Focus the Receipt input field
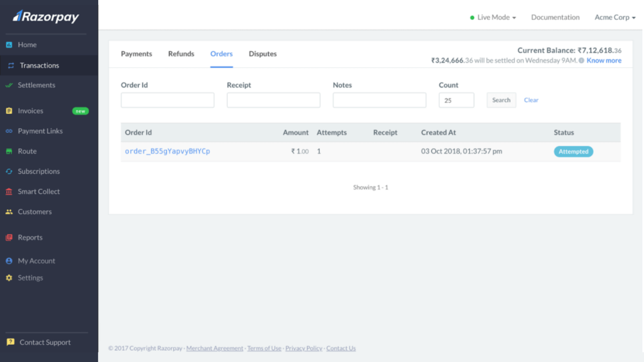The width and height of the screenshot is (644, 362). (x=273, y=100)
